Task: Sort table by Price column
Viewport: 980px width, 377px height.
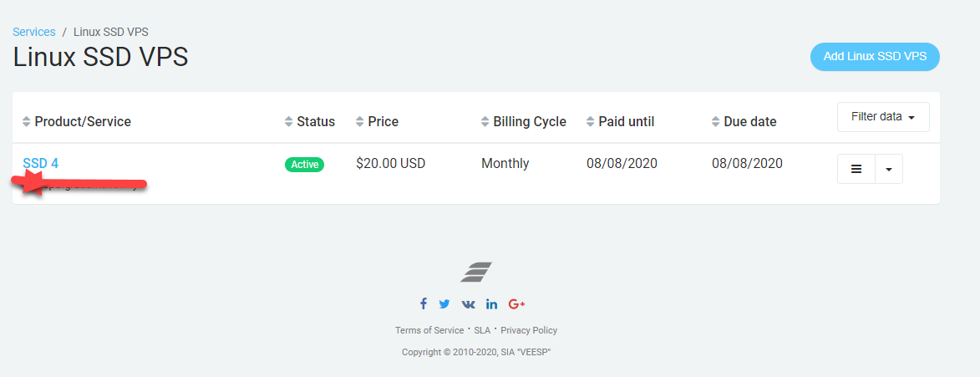Action: click(360, 122)
